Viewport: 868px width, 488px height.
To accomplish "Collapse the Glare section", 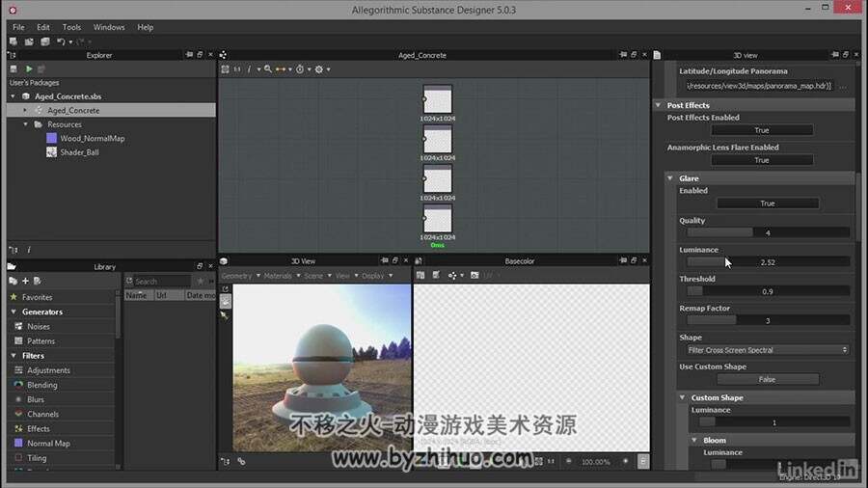I will [x=670, y=178].
